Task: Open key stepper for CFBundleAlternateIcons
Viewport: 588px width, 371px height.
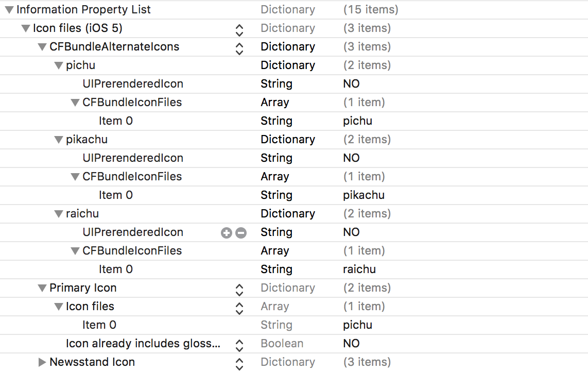Action: 239,48
